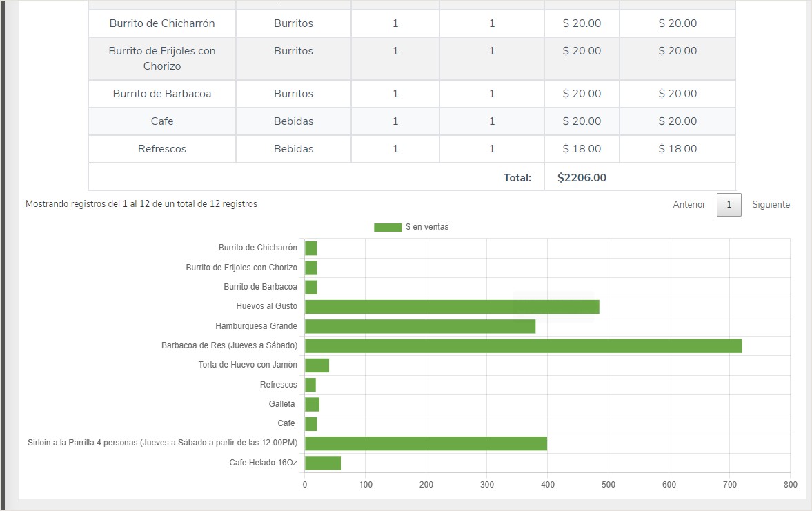Click the 'Huevos al Gusto' chart axis label

pos(267,306)
